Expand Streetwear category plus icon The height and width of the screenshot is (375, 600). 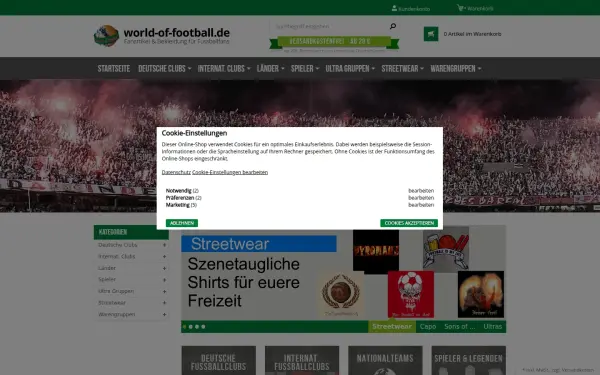[x=164, y=303]
